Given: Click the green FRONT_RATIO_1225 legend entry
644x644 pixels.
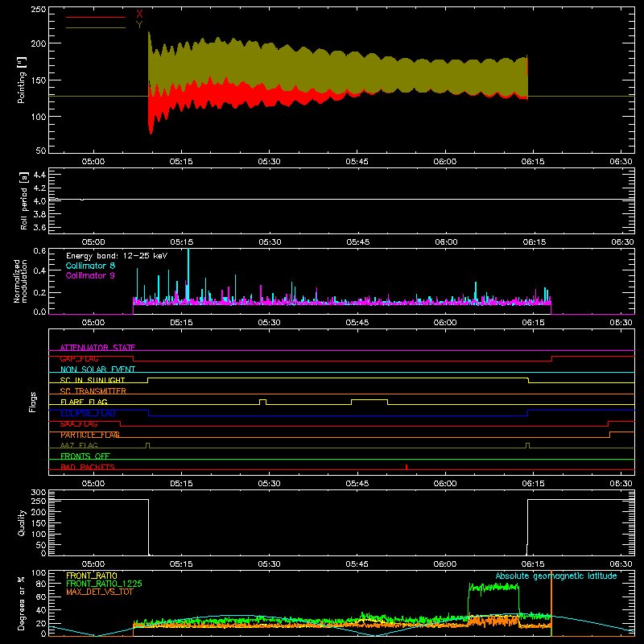Looking at the screenshot, I should pos(105,584).
